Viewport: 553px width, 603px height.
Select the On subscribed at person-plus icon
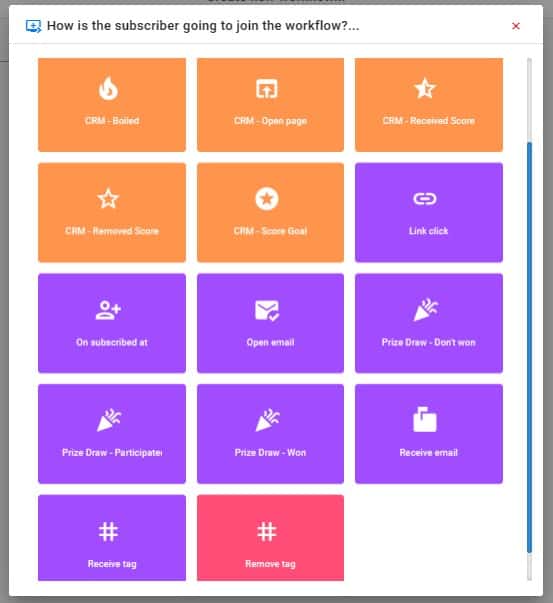click(x=108, y=310)
